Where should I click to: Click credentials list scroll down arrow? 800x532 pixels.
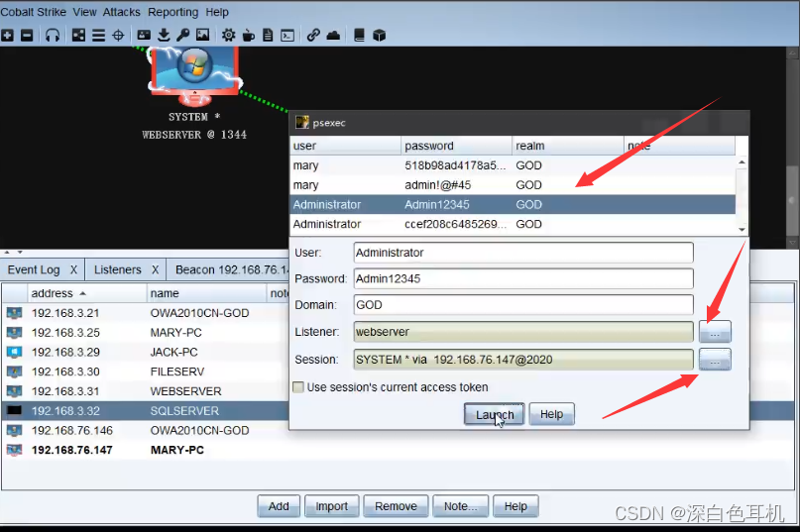[x=742, y=229]
